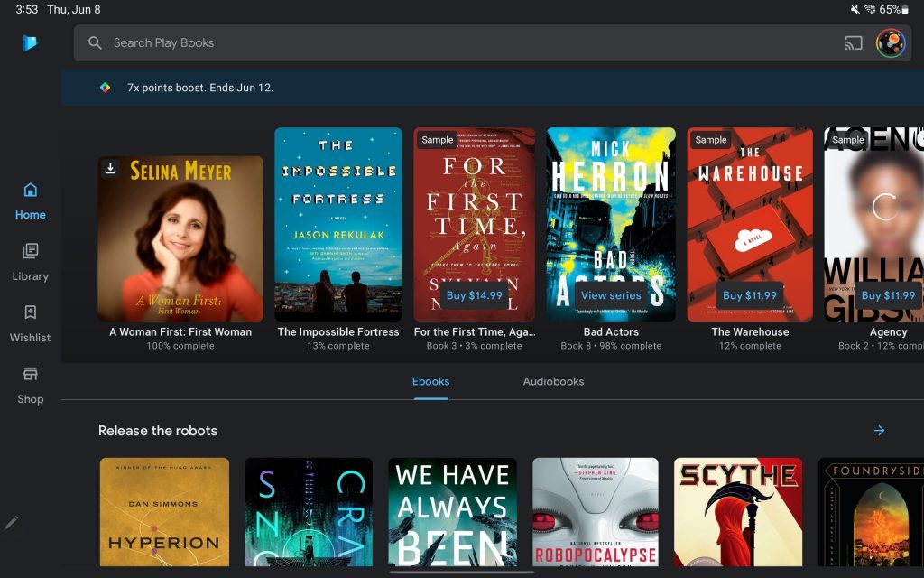Tap the 7x points boost banner

(x=199, y=88)
